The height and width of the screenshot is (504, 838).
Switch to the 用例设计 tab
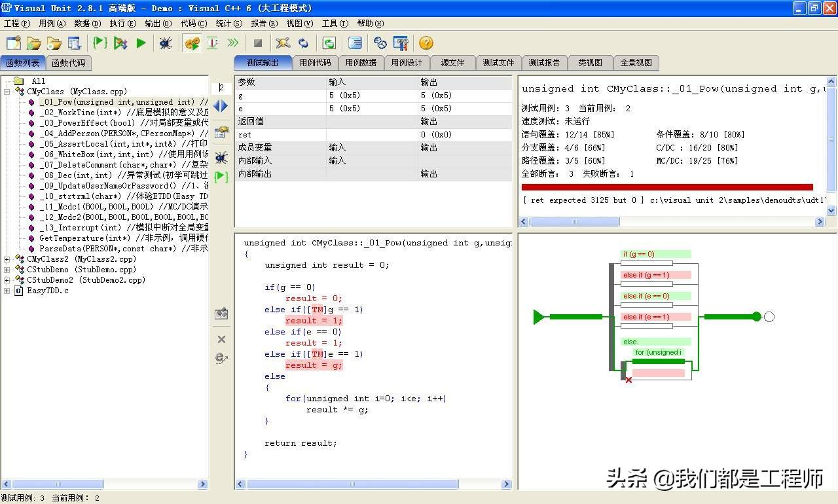(407, 63)
